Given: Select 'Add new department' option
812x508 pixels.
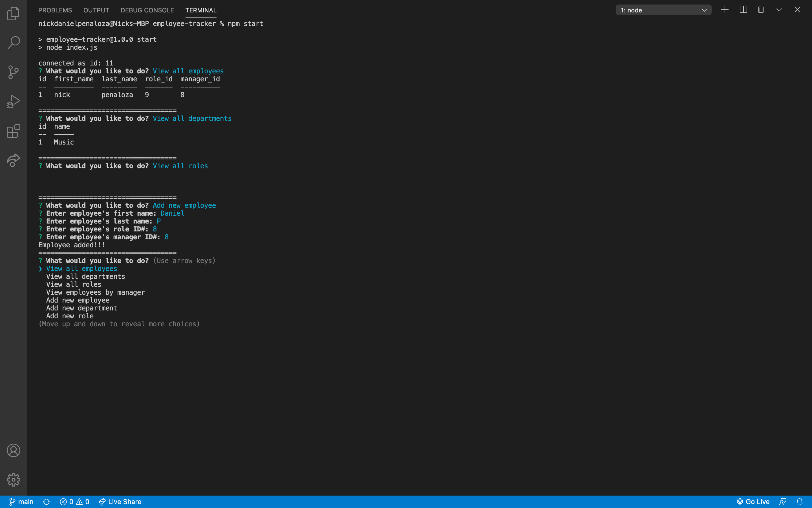Looking at the screenshot, I should (81, 308).
